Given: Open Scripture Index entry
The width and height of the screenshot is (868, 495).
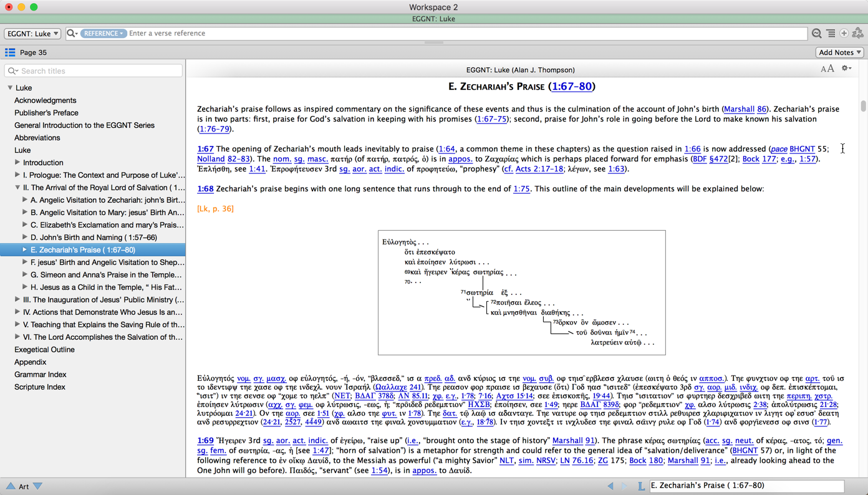Looking at the screenshot, I should coord(40,387).
